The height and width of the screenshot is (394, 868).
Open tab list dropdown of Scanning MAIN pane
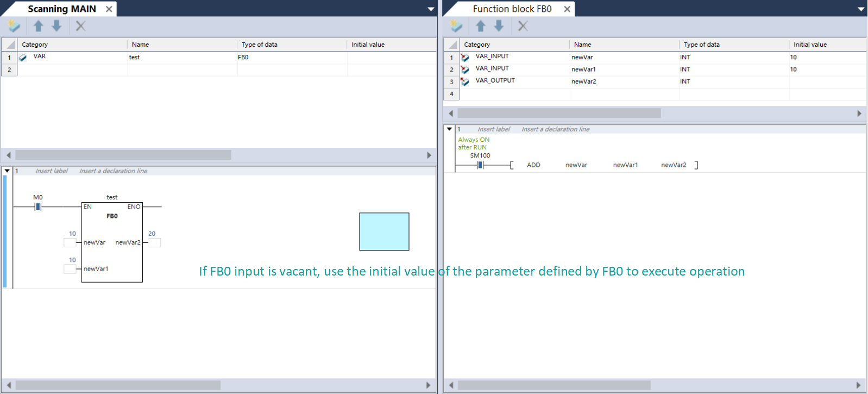431,9
